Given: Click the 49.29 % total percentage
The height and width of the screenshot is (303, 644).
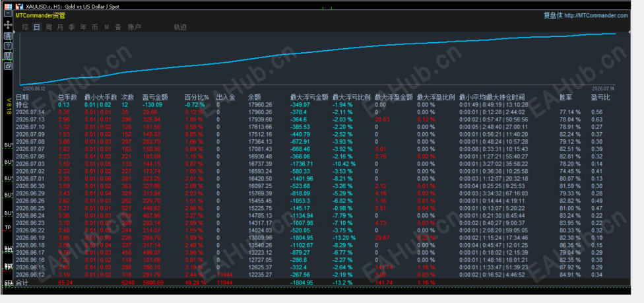Looking at the screenshot, I should pos(194,283).
